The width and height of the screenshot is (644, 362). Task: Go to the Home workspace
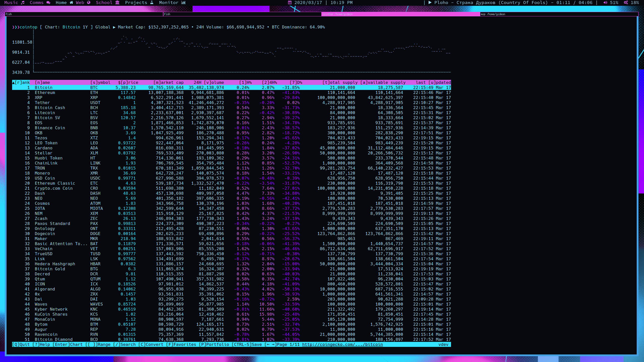click(x=64, y=3)
